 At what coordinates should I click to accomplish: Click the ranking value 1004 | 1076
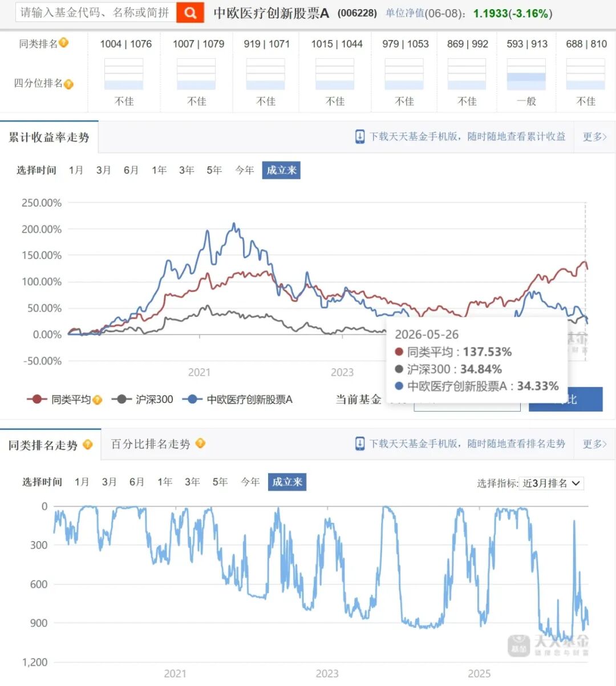(125, 44)
